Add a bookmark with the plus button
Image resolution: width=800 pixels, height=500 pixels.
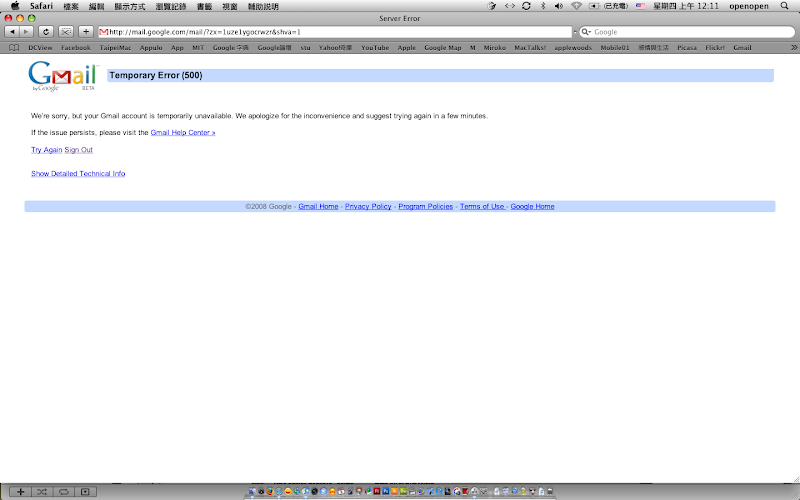(86, 32)
